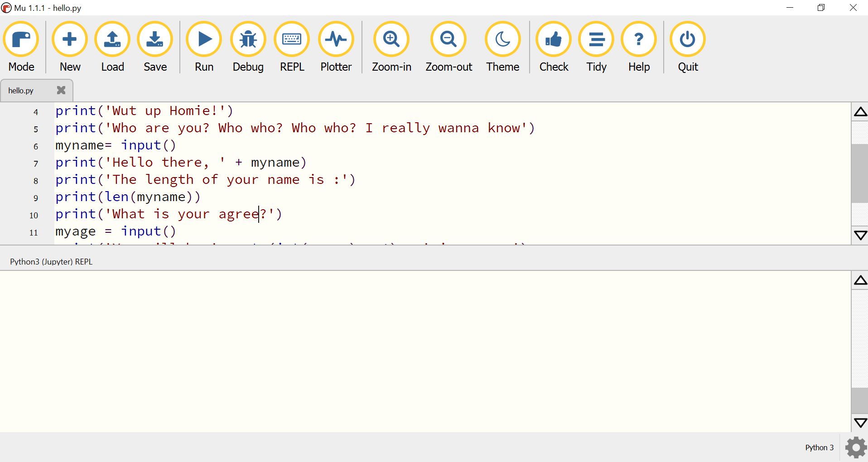Viewport: 868px width, 462px height.
Task: Switch the Theme to night mode
Action: point(502,47)
